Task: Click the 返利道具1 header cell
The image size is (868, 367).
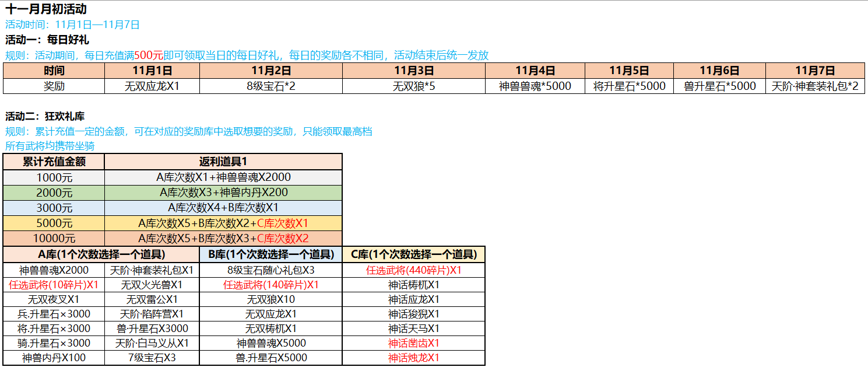Action: (223, 162)
